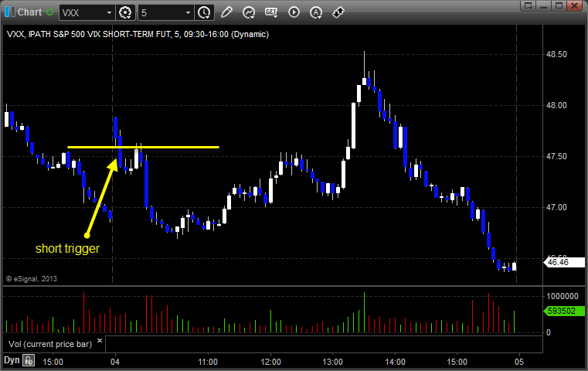Click the bar replay play button
The height and width of the screenshot is (371, 588).
point(294,12)
